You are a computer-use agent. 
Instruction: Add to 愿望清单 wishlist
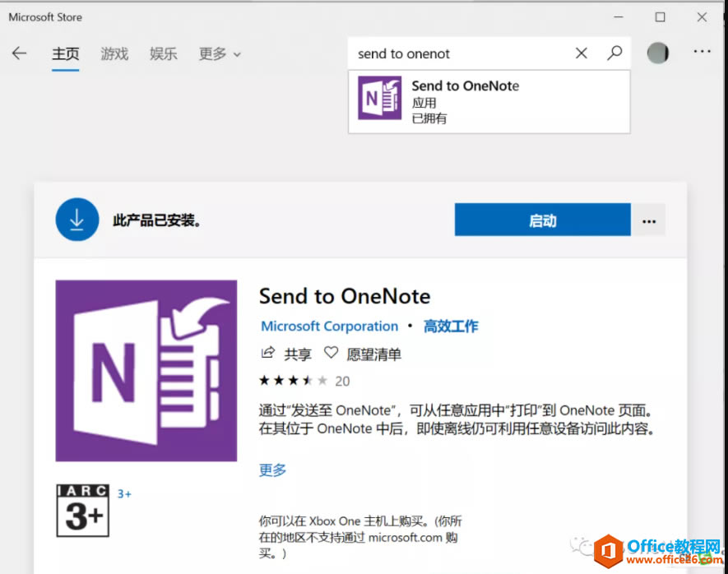(373, 354)
